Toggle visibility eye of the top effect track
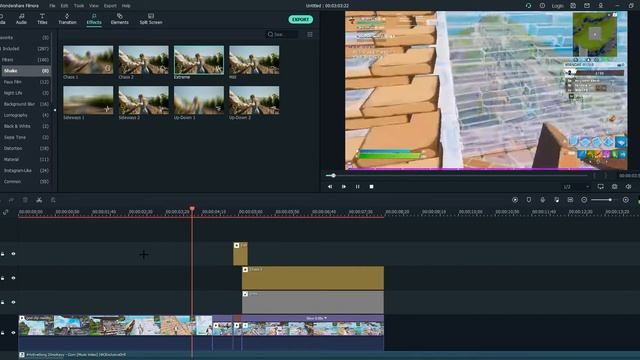The width and height of the screenshot is (640, 360). pos(13,254)
